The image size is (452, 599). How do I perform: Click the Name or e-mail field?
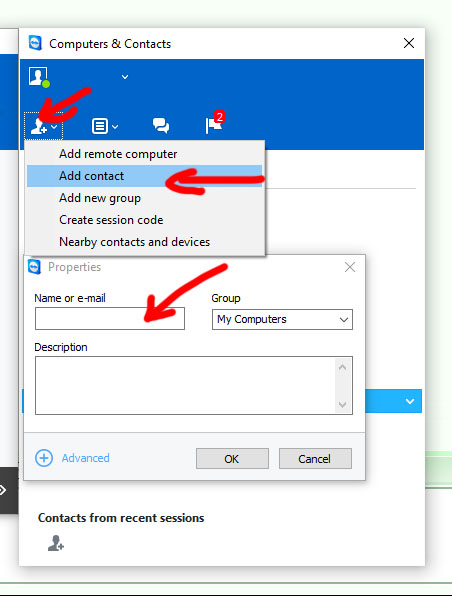coord(110,319)
